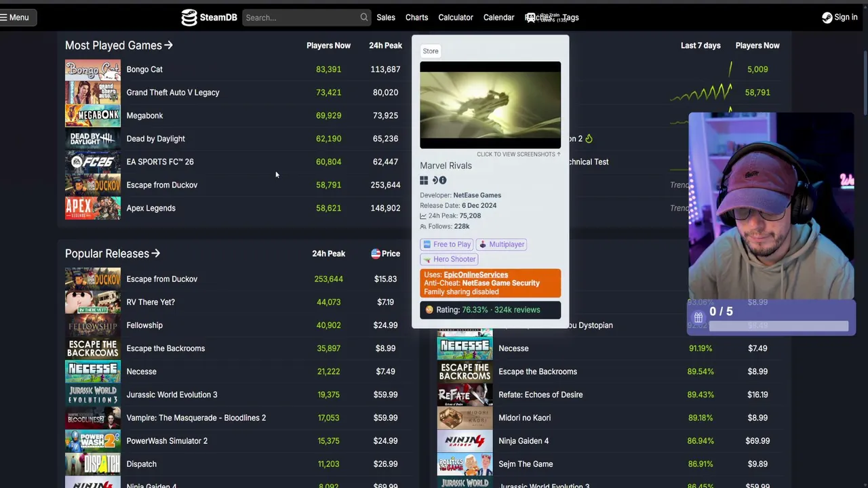This screenshot has height=488, width=868.
Task: Click the 0 / 5 gift goal progress bar
Action: pyautogui.click(x=778, y=327)
